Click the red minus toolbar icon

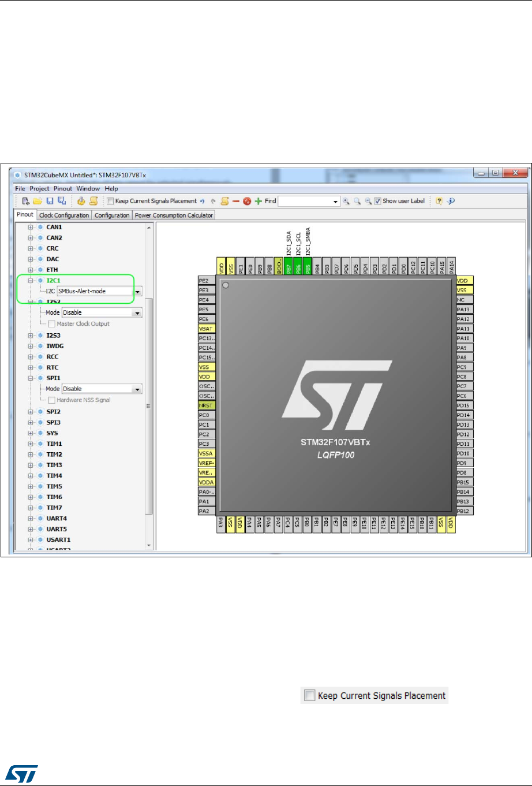236,201
